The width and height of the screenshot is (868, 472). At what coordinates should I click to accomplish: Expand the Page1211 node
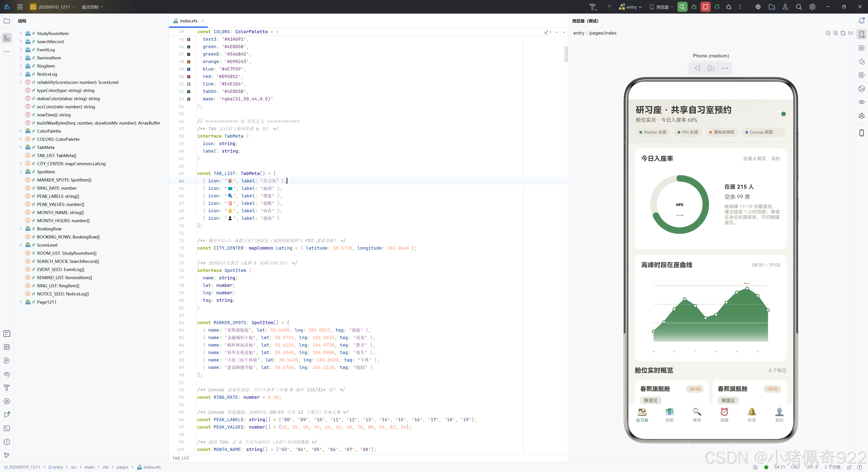[x=21, y=302]
